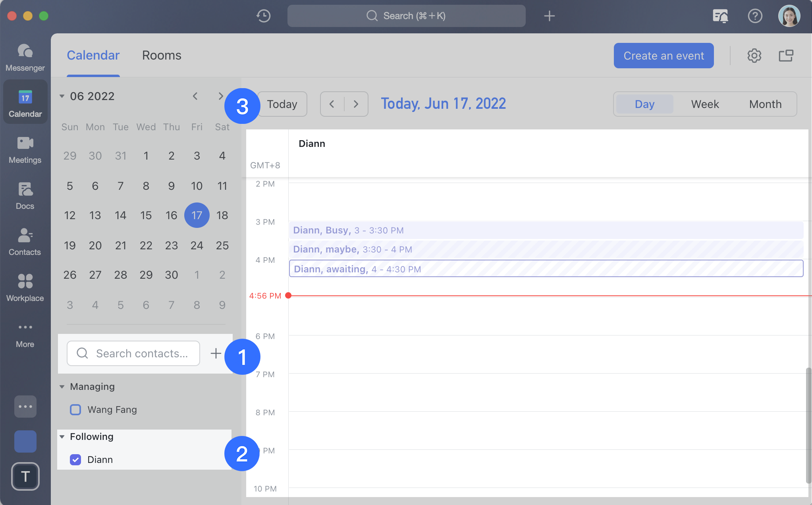The image size is (812, 505).
Task: Collapse the Managing section
Action: (62, 386)
